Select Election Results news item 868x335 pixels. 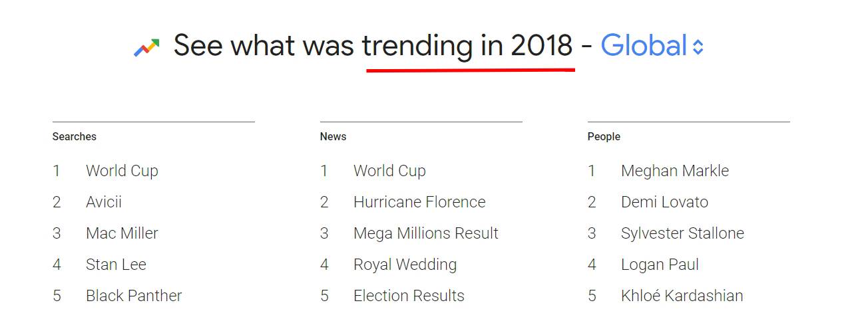(409, 296)
